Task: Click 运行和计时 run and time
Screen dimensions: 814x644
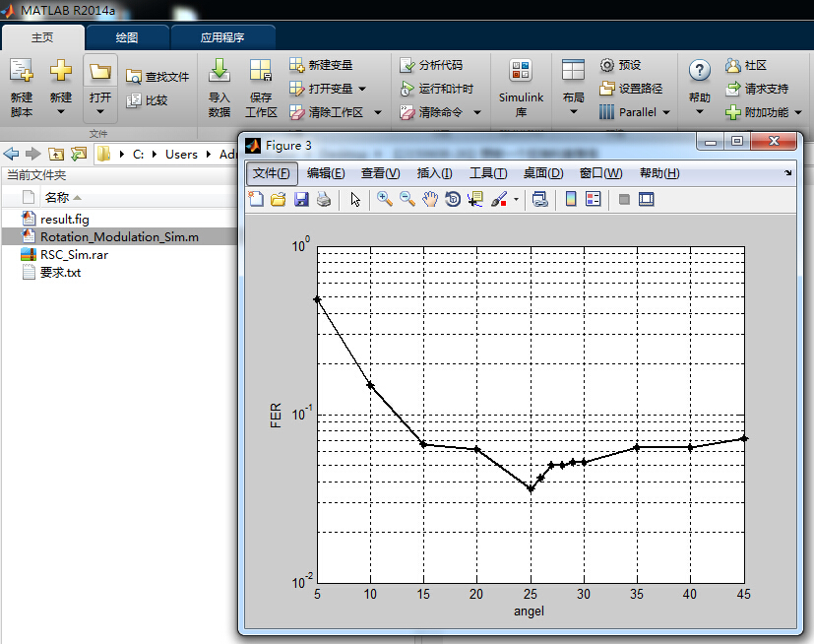Action: point(437,89)
